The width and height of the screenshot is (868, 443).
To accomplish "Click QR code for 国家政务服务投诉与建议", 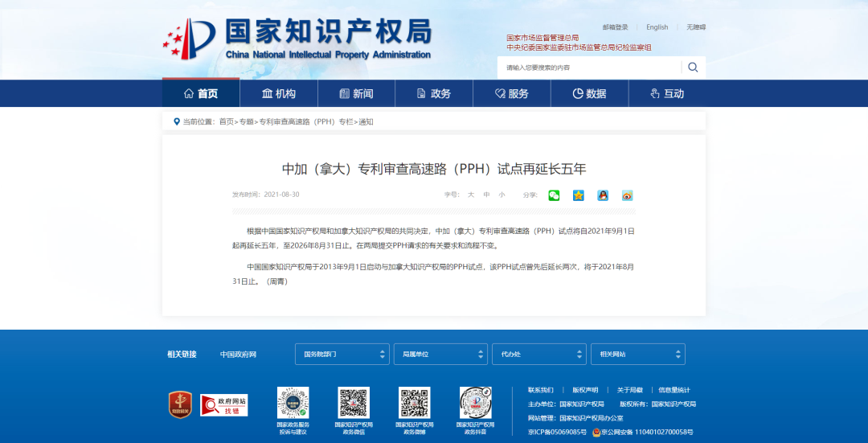I will coord(293,403).
